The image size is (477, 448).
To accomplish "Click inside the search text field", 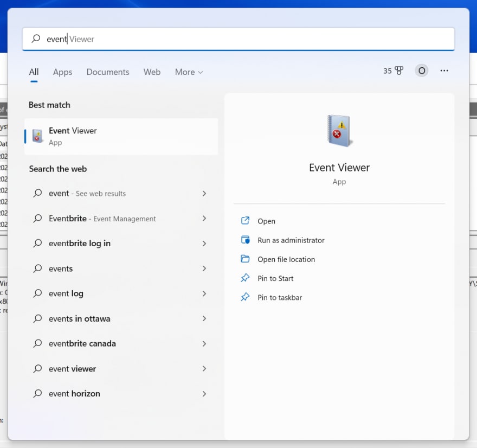I will click(238, 39).
